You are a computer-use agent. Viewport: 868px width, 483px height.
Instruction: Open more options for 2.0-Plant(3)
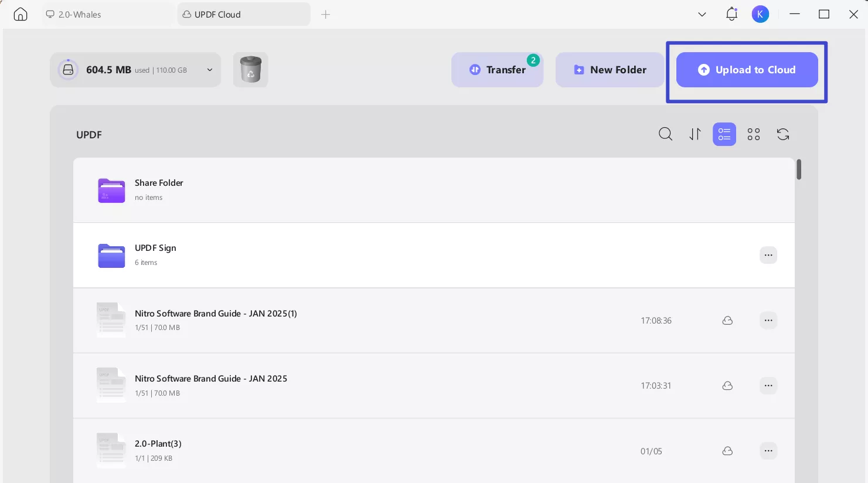(x=768, y=451)
